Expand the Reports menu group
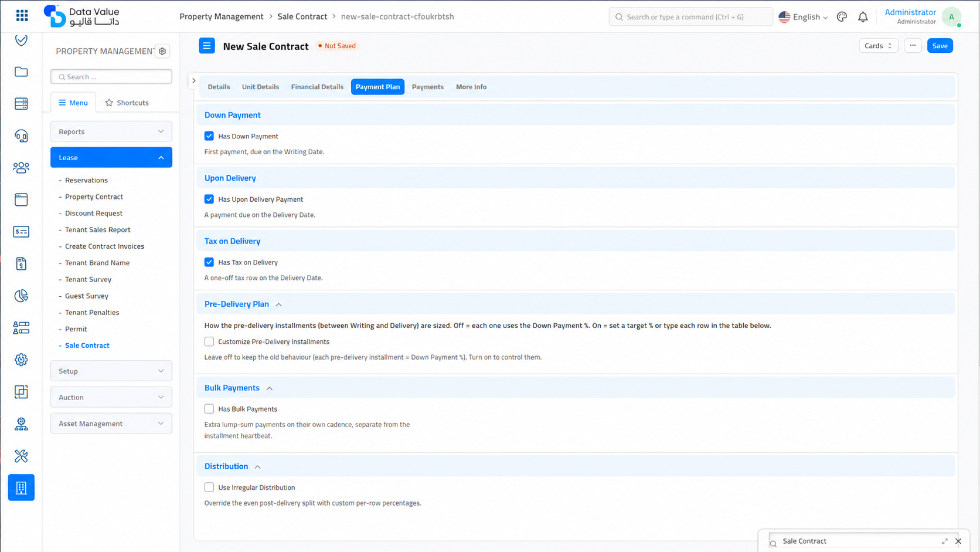The height and width of the screenshot is (552, 980). [x=111, y=131]
